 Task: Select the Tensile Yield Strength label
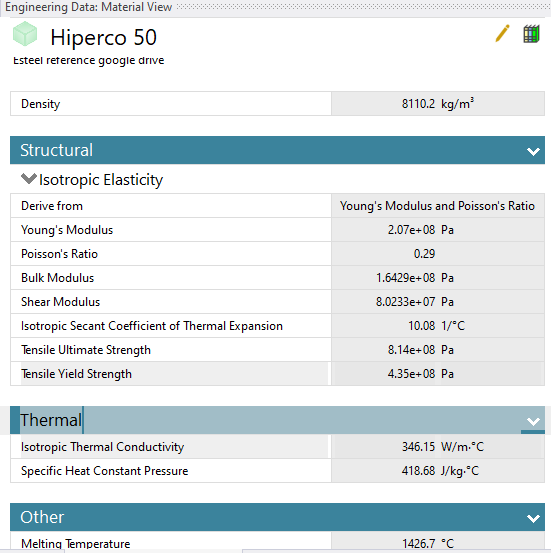pyautogui.click(x=76, y=373)
